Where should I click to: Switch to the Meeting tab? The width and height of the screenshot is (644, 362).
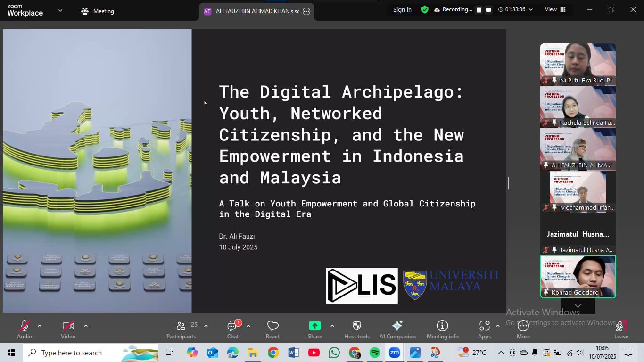coord(98,11)
